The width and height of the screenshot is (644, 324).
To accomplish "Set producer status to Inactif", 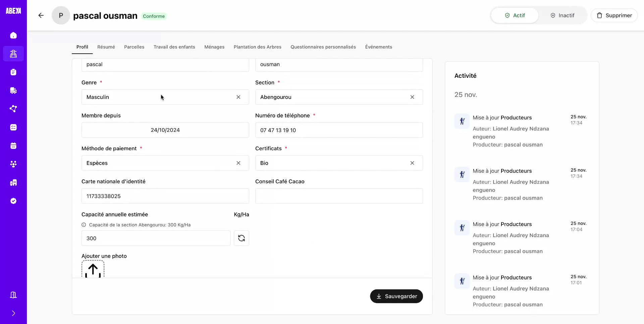I will coord(562,15).
